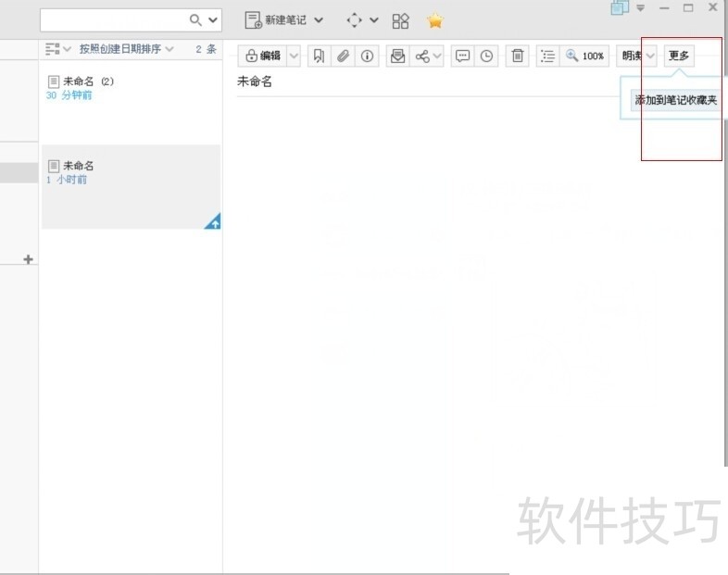
Task: Expand the 朗读 dropdown arrow
Action: [x=650, y=56]
